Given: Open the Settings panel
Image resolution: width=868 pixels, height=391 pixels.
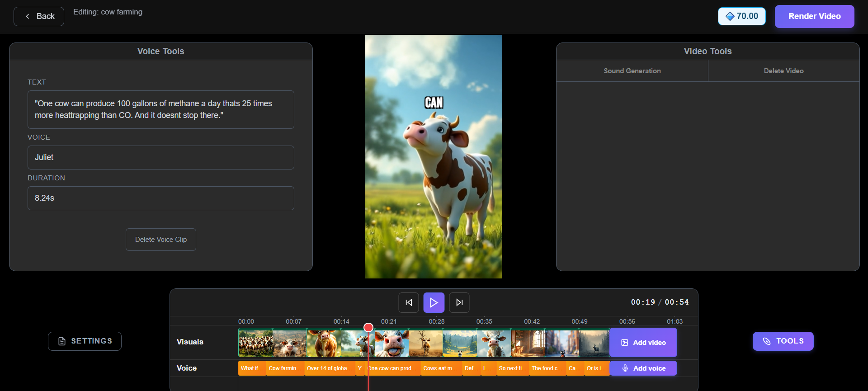Looking at the screenshot, I should click(x=85, y=341).
